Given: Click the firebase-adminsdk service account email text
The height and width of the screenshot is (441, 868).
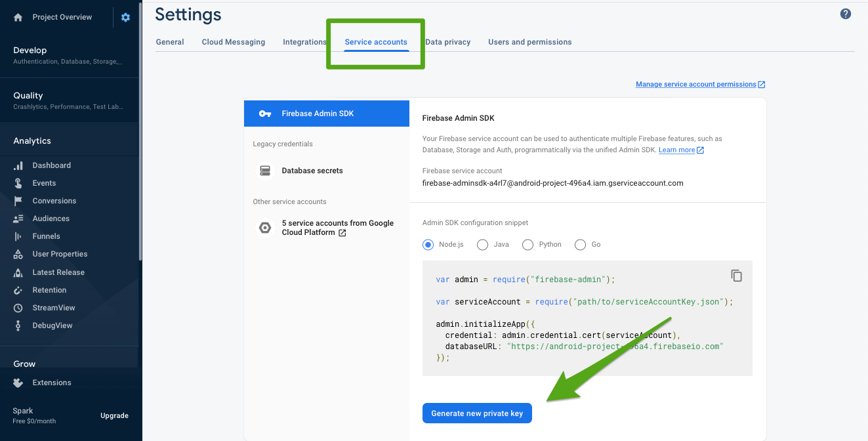Looking at the screenshot, I should click(552, 183).
